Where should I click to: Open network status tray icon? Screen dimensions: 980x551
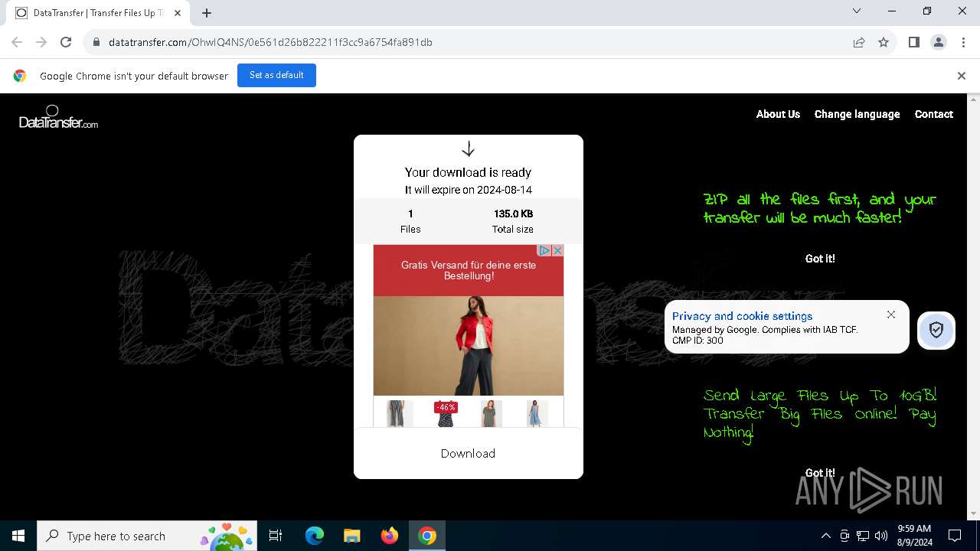pyautogui.click(x=863, y=536)
